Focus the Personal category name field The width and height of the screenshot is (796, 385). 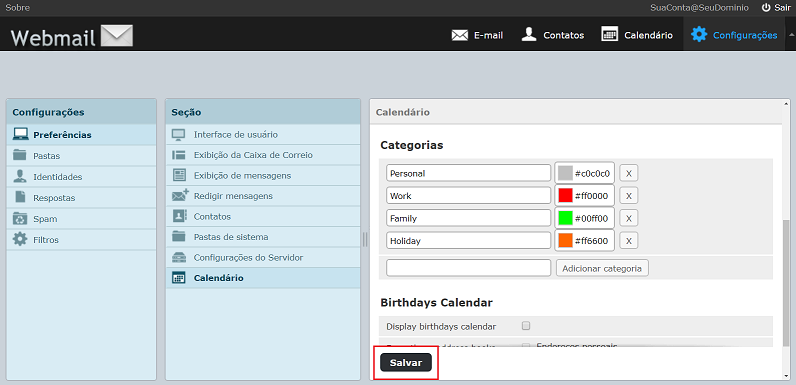[x=469, y=173]
